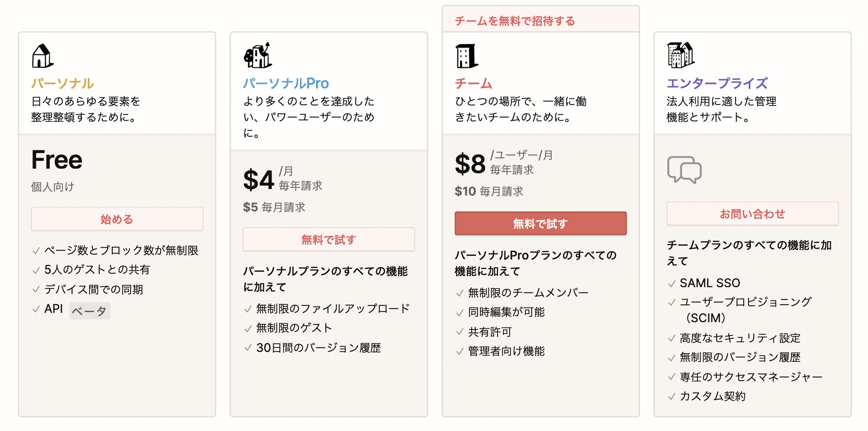
Task: Click the お問い合わせ button
Action: [x=752, y=213]
